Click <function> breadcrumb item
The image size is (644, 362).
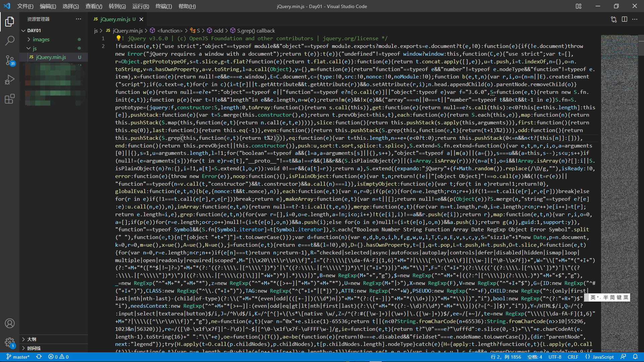166,31
